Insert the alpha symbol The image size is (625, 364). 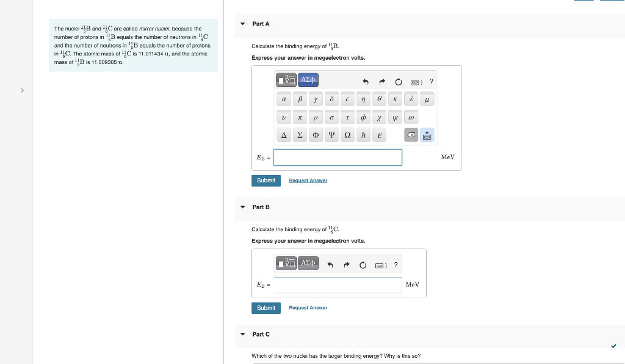tap(284, 99)
